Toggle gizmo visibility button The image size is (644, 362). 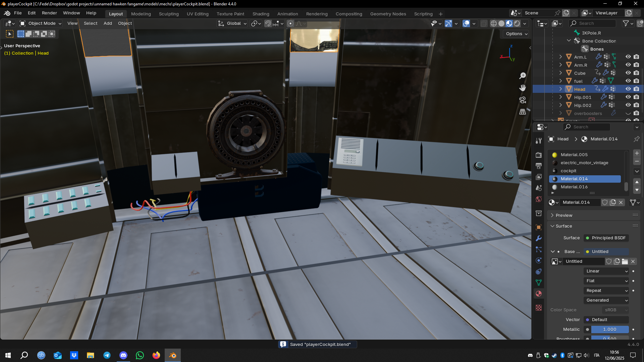point(448,23)
